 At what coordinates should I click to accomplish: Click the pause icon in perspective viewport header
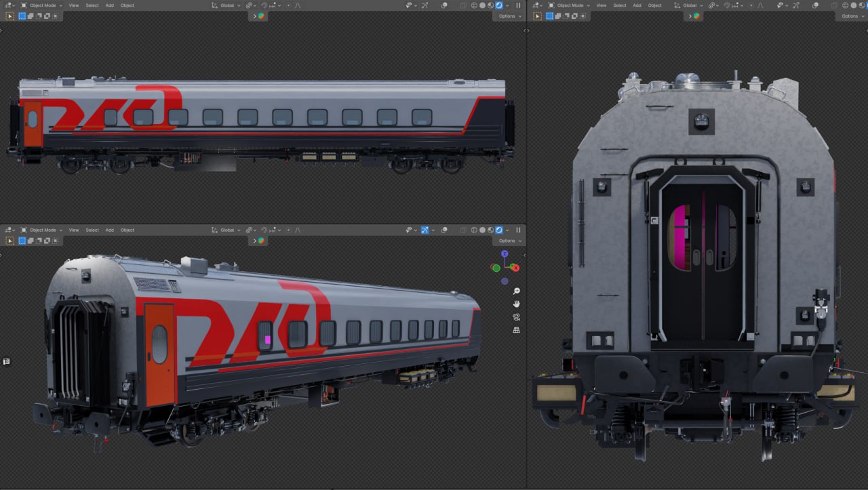(x=518, y=230)
